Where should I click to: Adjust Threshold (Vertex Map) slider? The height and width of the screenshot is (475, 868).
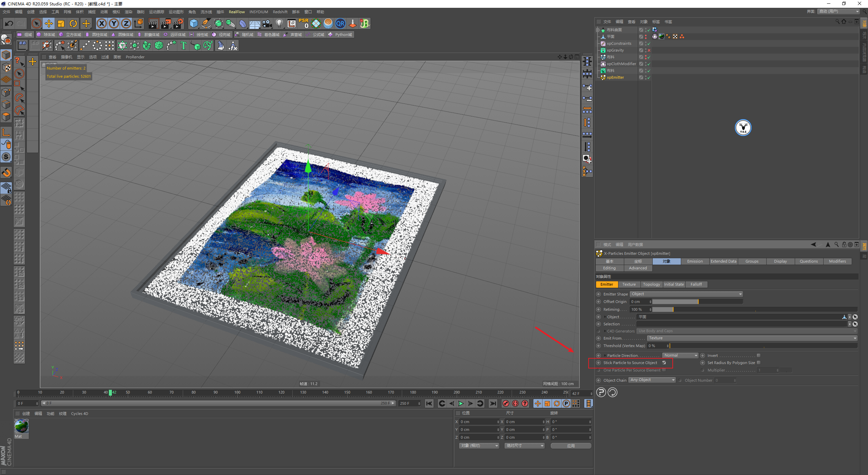764,346
